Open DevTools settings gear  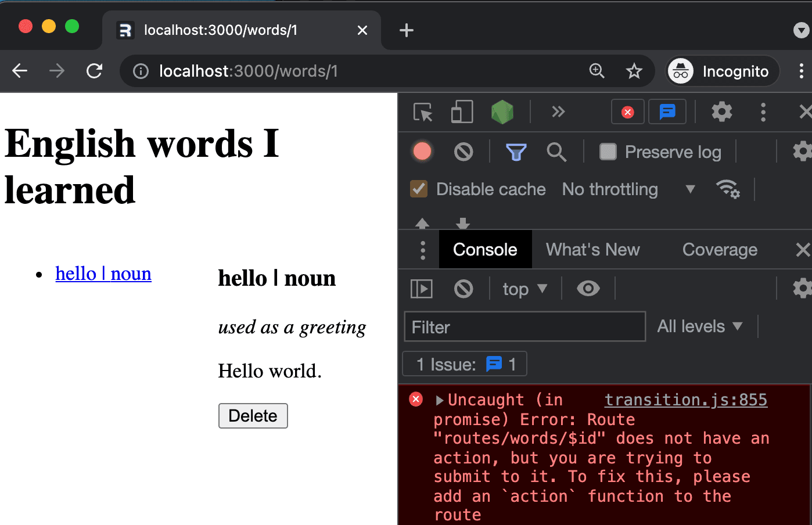pos(721,112)
